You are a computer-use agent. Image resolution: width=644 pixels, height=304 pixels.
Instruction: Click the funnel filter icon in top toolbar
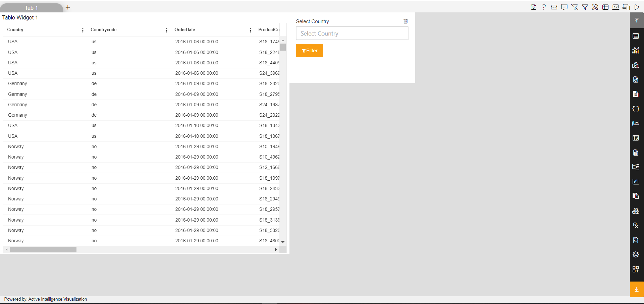pos(585,7)
